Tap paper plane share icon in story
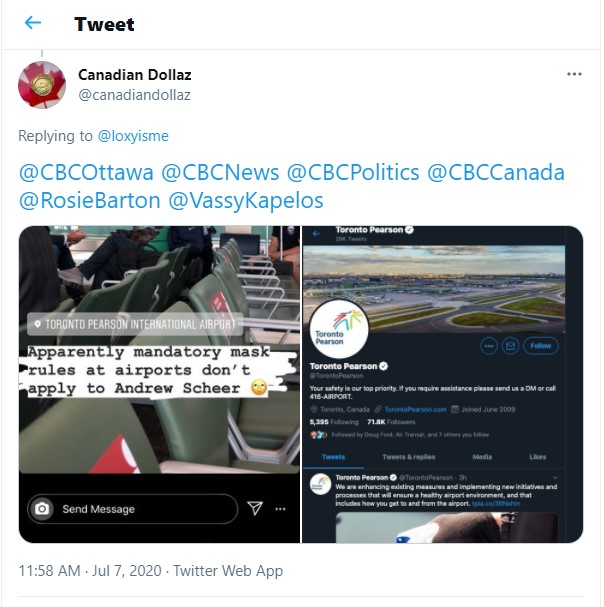Screen dimensions: 604x607 pyautogui.click(x=255, y=508)
